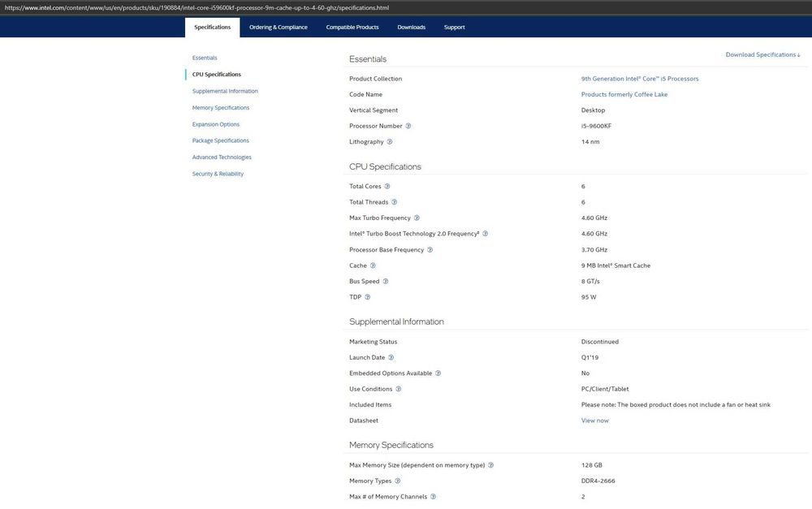Jump to Supplemental Information in sidebar
Image resolution: width=812 pixels, height=509 pixels.
pos(225,91)
